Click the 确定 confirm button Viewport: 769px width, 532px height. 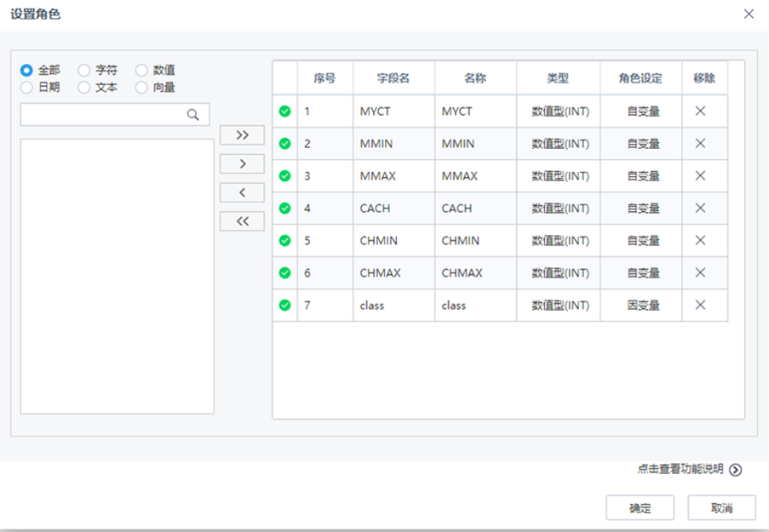[x=640, y=507]
